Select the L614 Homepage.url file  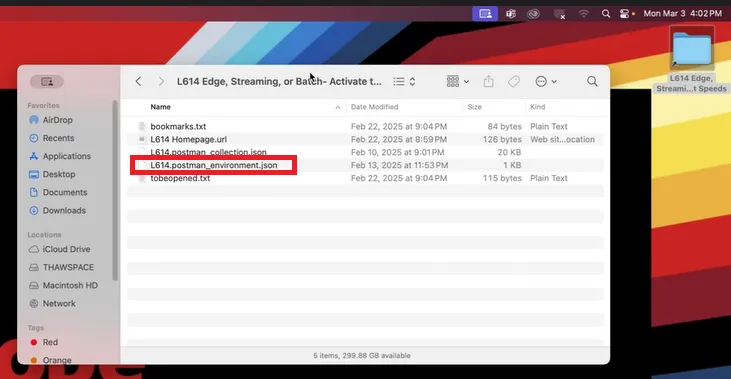pyautogui.click(x=188, y=139)
